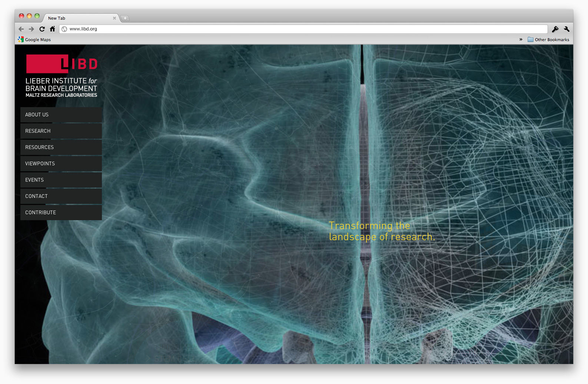The height and width of the screenshot is (384, 588).
Task: Expand the bookmarks overflow chevron
Action: [x=521, y=39]
